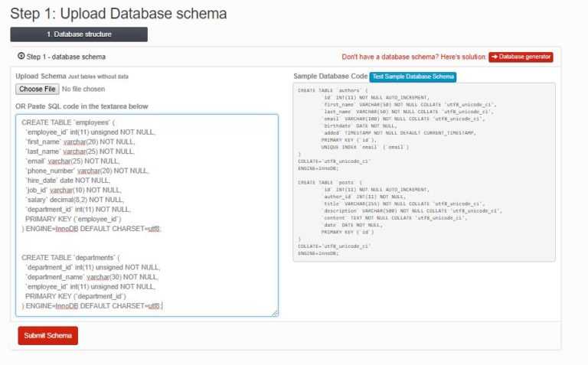The image size is (588, 365).
Task: Click the 'No file chosen' label
Action: tap(82, 90)
